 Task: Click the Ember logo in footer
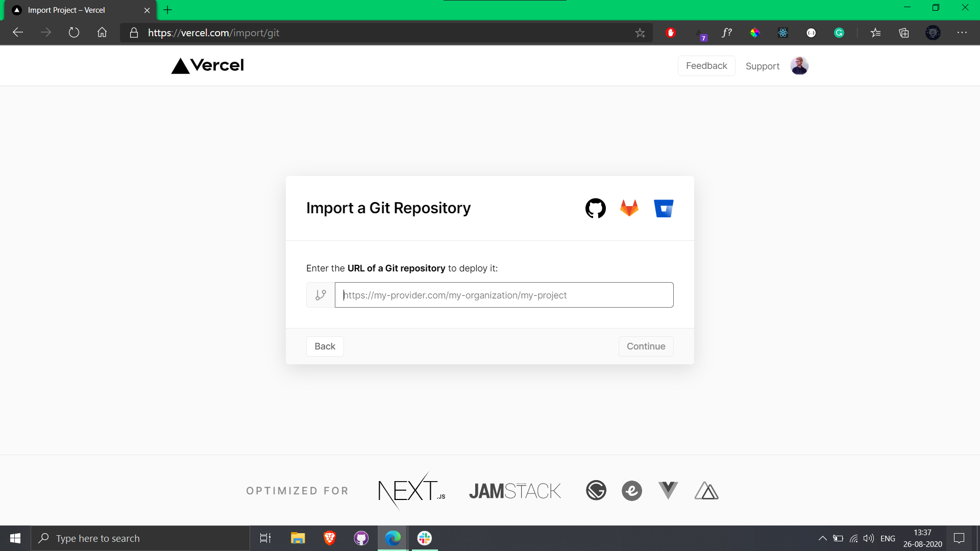coord(632,491)
